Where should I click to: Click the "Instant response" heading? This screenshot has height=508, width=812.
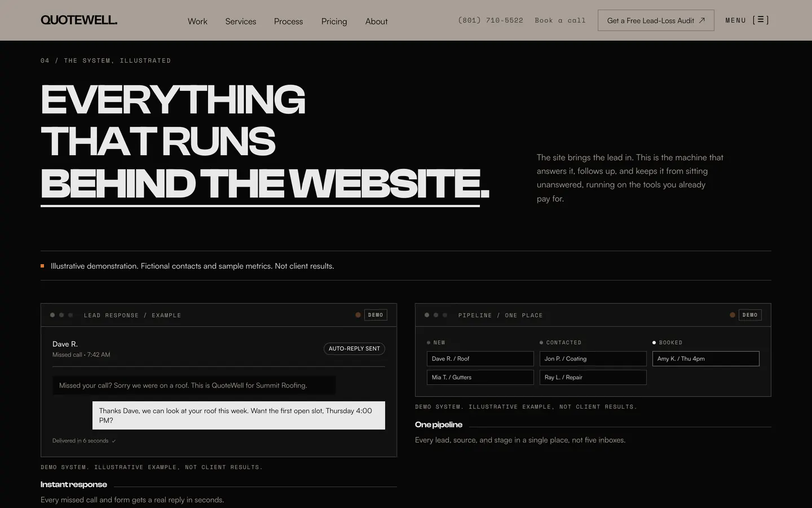pyautogui.click(x=74, y=484)
